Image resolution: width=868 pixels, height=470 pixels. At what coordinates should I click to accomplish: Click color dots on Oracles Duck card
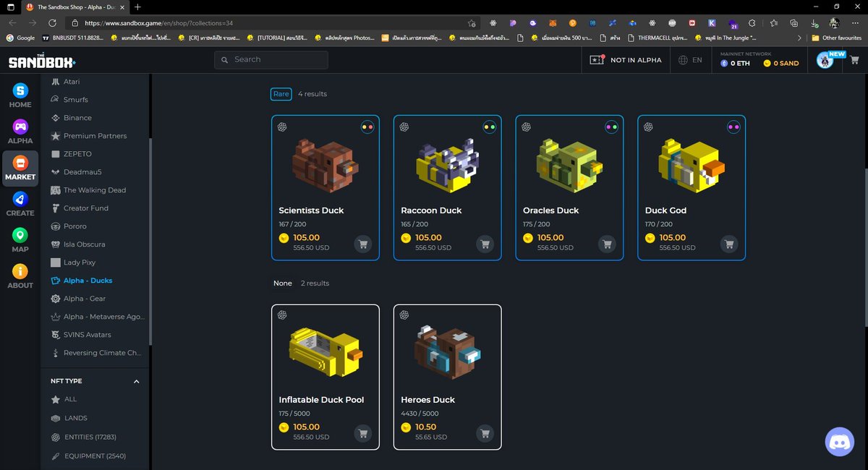tap(611, 127)
